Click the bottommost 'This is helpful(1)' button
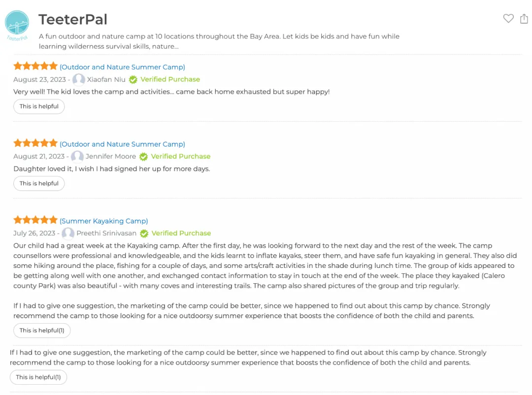This screenshot has width=532, height=395. [38, 377]
